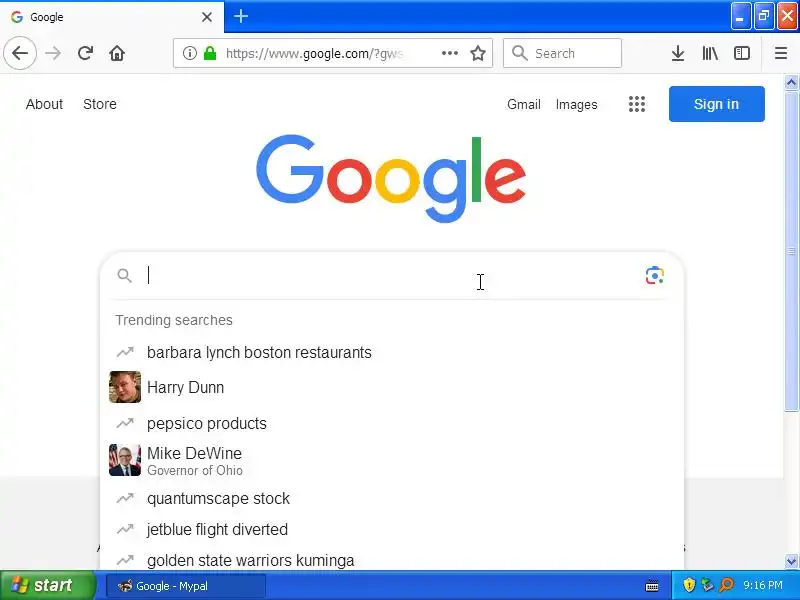Click inside the Google search text box

pos(392,276)
